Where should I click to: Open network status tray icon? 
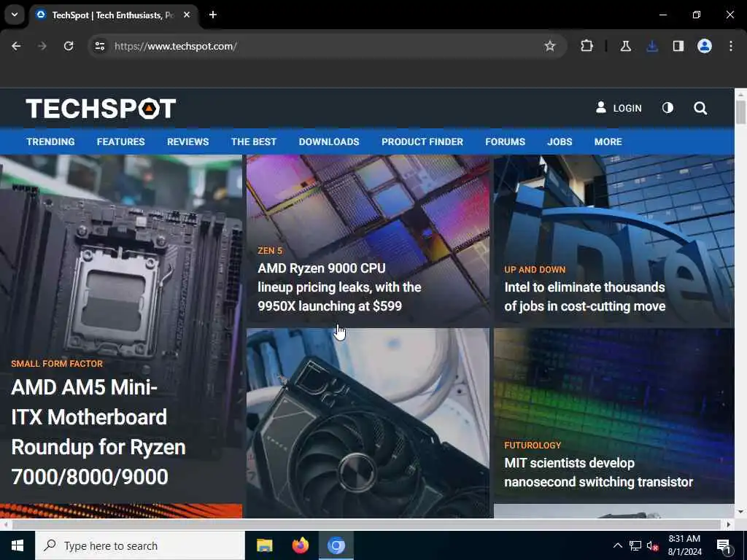tap(635, 545)
